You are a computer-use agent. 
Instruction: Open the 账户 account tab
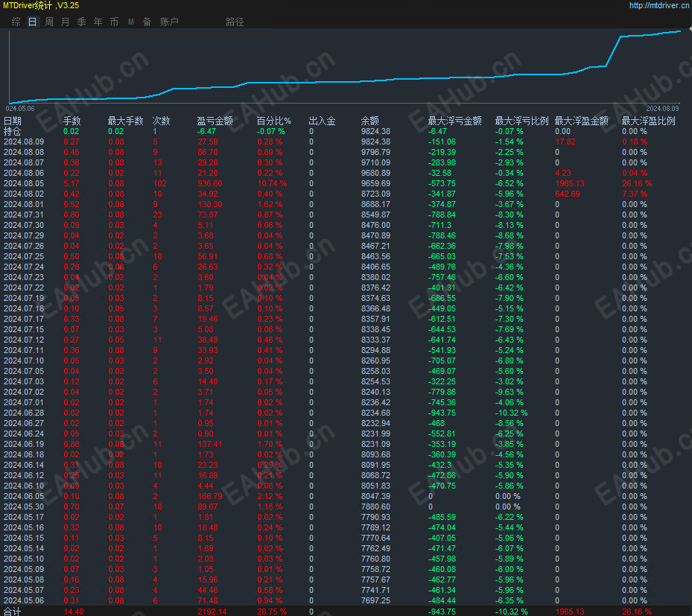(x=170, y=22)
